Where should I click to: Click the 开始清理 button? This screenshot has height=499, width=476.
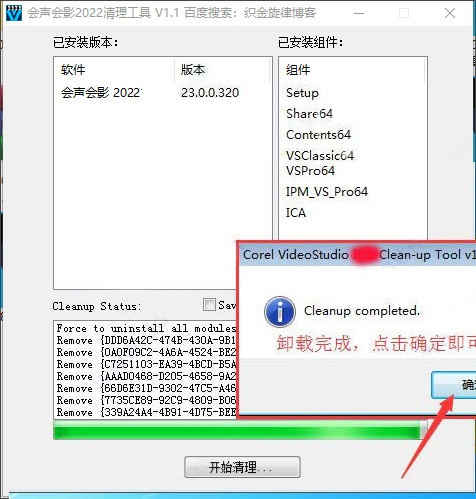tap(242, 467)
